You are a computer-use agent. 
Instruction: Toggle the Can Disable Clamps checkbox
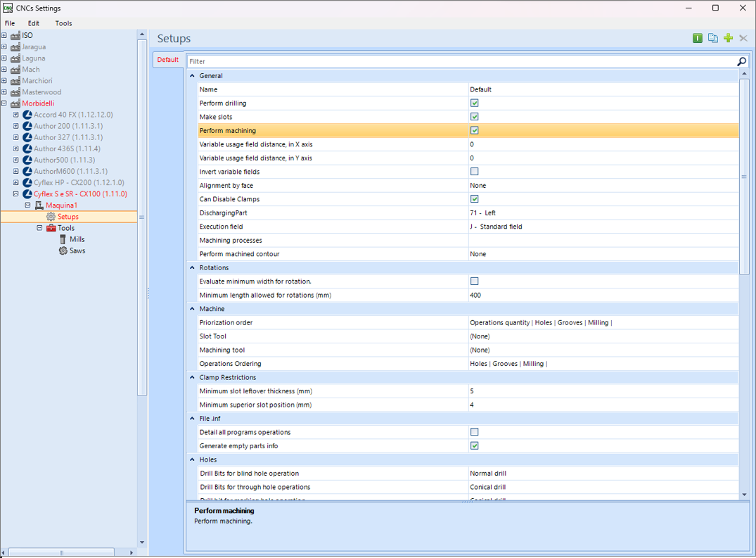click(475, 199)
